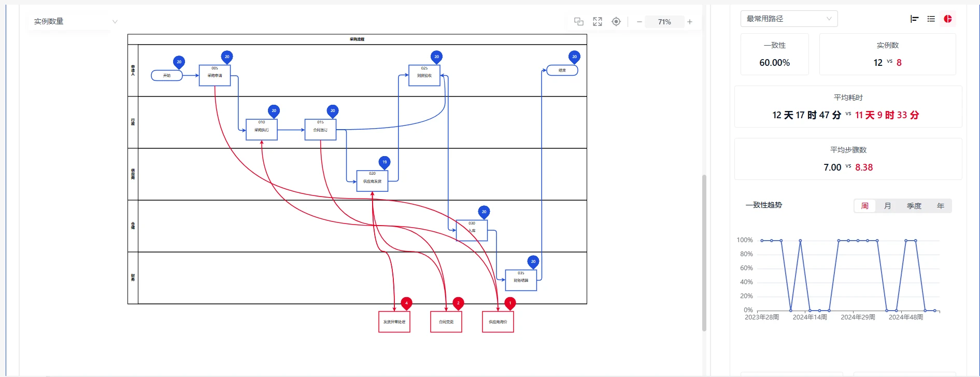Select the 季度 trend tab
This screenshot has height=377, width=980.
[914, 206]
